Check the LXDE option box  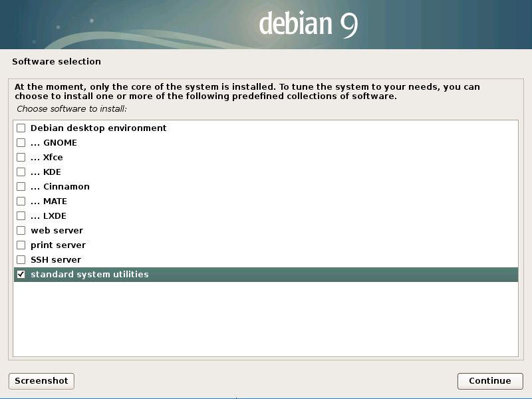[21, 215]
